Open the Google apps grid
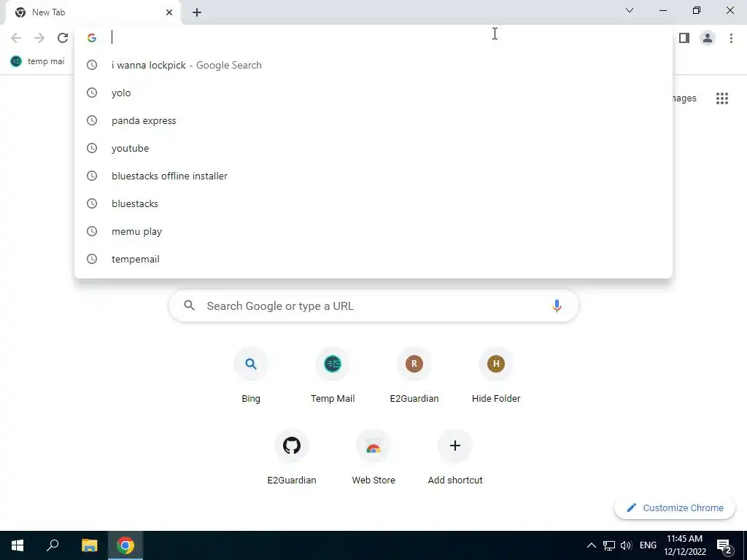Viewport: 747px width, 560px height. (x=721, y=98)
